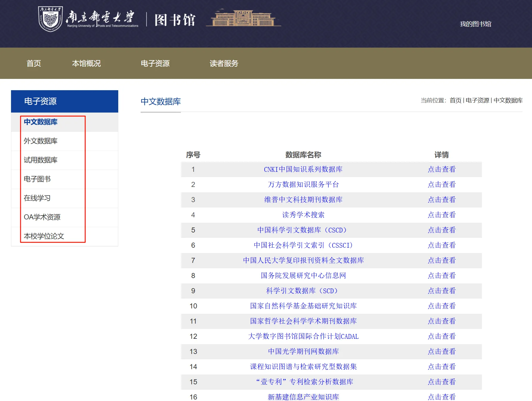Select 试用数据库 in the sidebar
The width and height of the screenshot is (532, 401).
(41, 160)
